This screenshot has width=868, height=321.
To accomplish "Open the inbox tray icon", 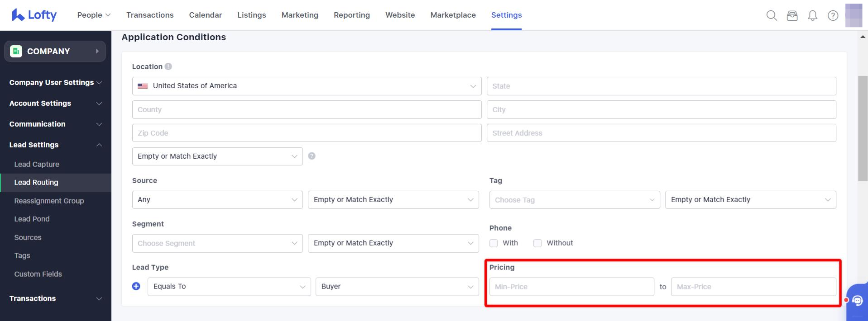I will 792,16.
